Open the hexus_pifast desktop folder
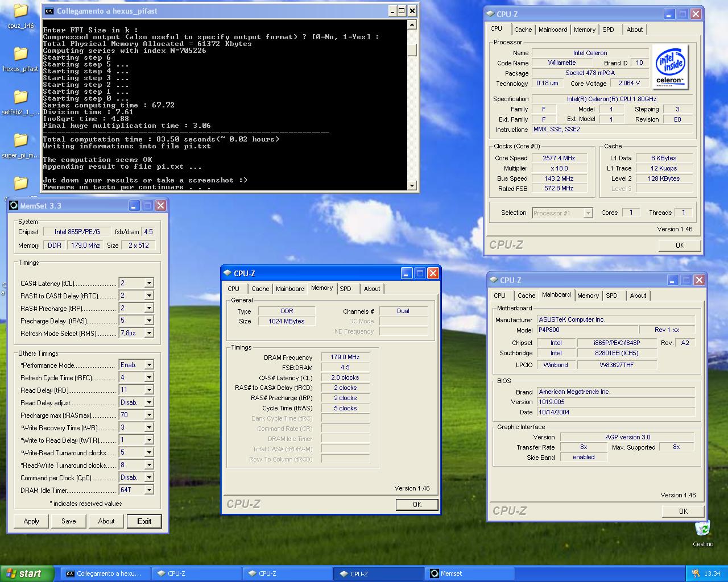Screen dimensions: 728x582 [x=20, y=59]
